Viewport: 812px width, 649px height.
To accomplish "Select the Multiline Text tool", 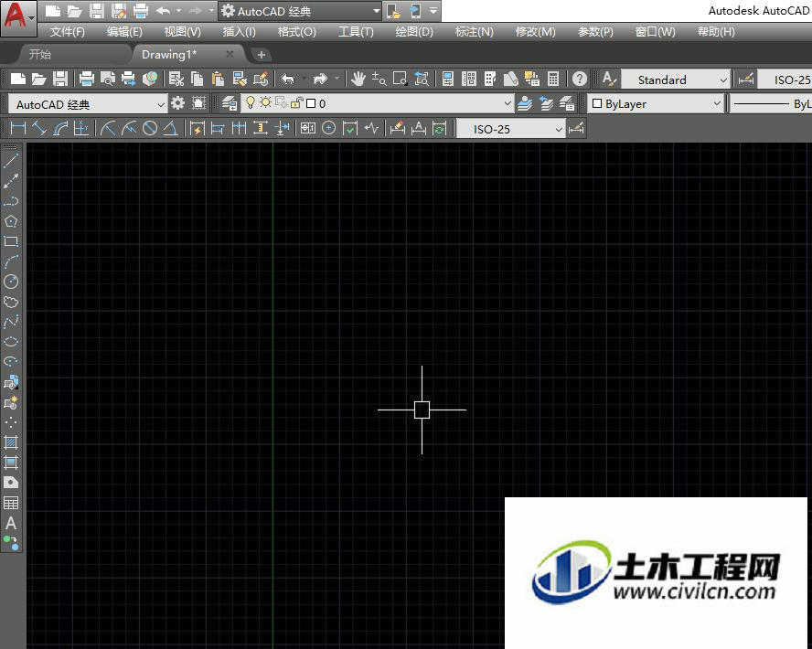I will (x=11, y=523).
